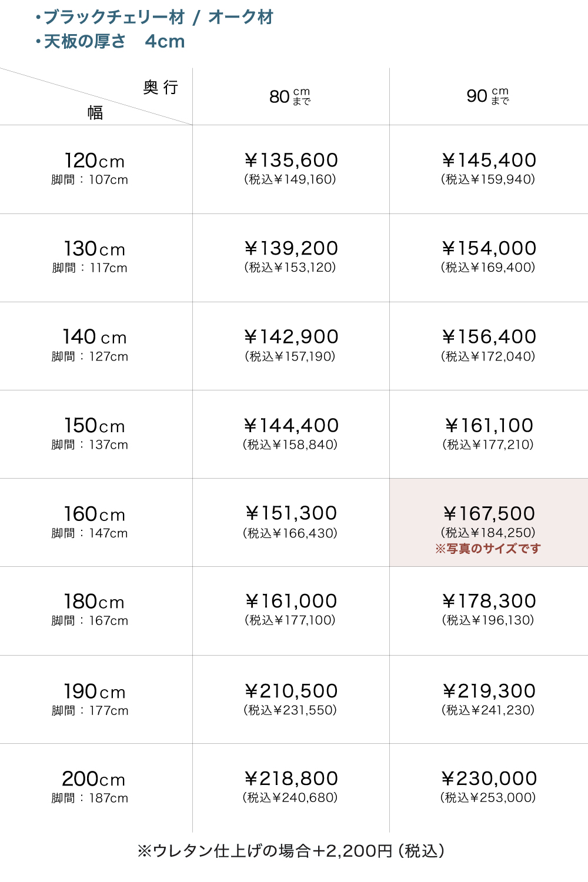
Task: Click the 80cm depth column header
Action: pos(290,96)
